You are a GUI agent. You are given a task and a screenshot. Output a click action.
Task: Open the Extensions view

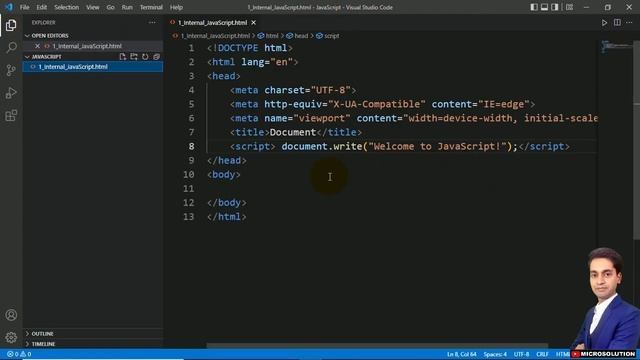[11, 116]
